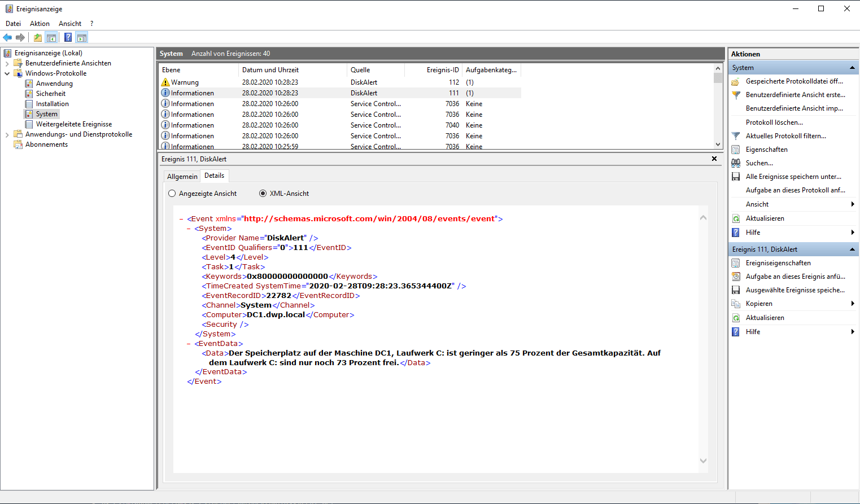Screen dimensions: 860x504
Task: Select the XML-Ansicht radio button
Action: click(x=263, y=194)
